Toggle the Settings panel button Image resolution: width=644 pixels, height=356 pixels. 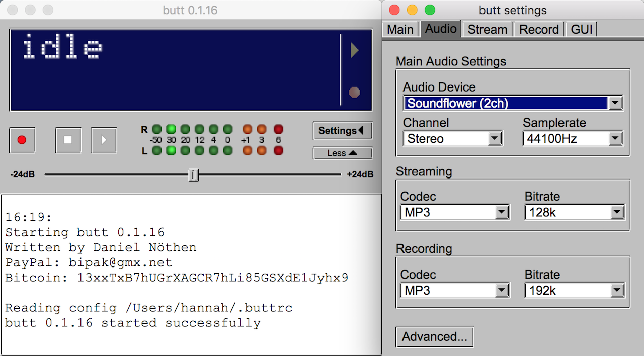click(342, 131)
